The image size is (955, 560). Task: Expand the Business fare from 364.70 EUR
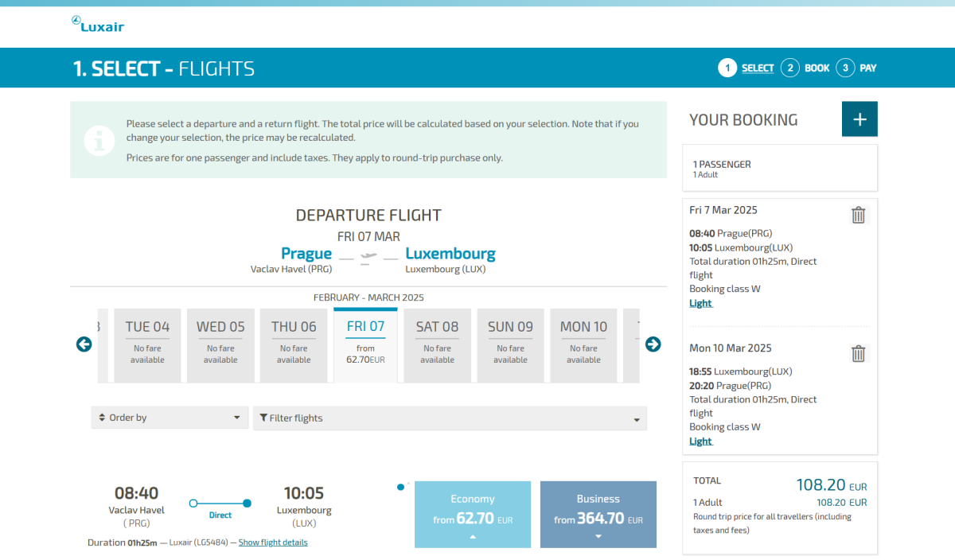[598, 515]
